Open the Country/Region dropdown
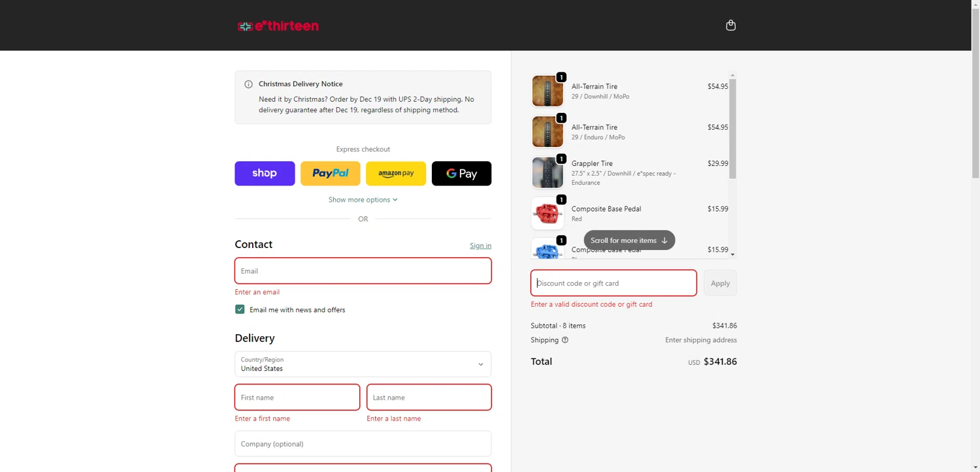 coord(363,364)
